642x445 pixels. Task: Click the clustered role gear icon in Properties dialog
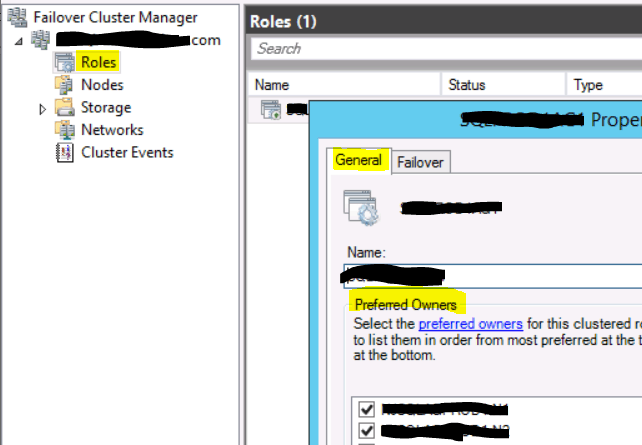(x=361, y=208)
